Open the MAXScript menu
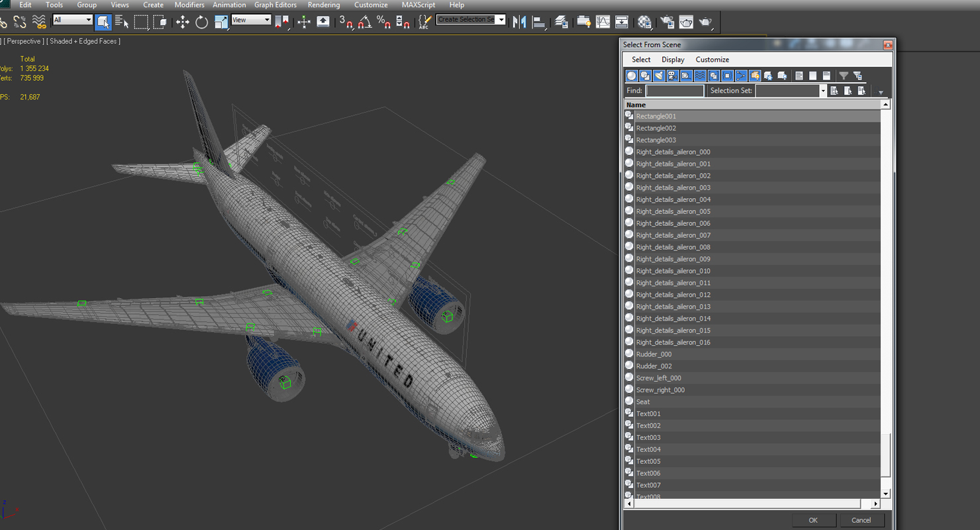980x530 pixels. point(418,5)
